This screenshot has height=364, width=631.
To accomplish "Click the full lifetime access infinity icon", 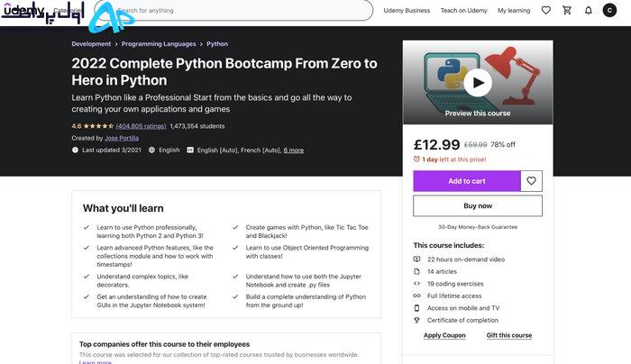I will 416,296.
